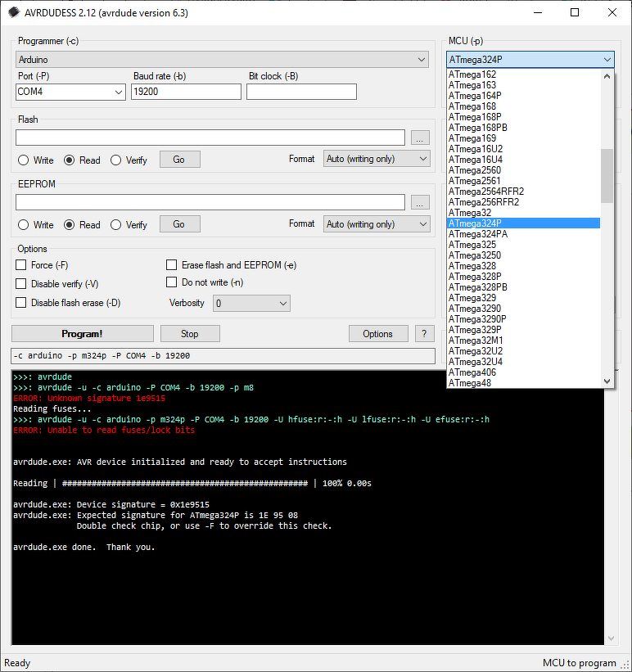
Task: Choose ATmega32M1 from MCU list
Action: [523, 341]
